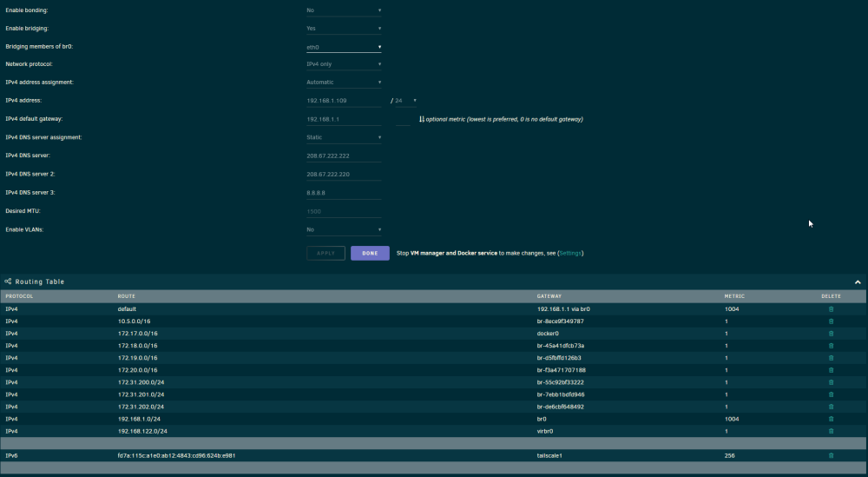The height and width of the screenshot is (477, 868).
Task: Select the 'tailscale1' gateway cell
Action: pyautogui.click(x=549, y=455)
